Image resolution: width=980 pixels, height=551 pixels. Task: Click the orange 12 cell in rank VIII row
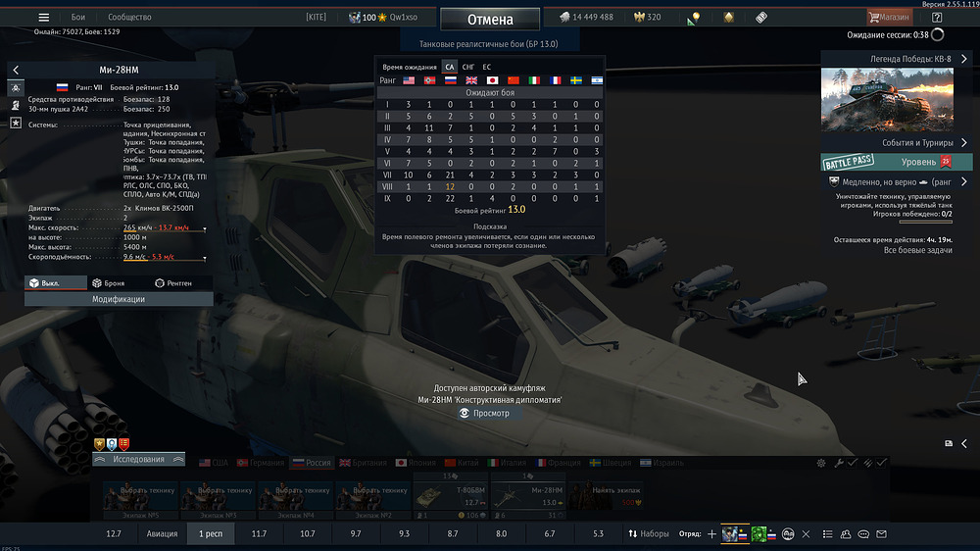pos(450,186)
